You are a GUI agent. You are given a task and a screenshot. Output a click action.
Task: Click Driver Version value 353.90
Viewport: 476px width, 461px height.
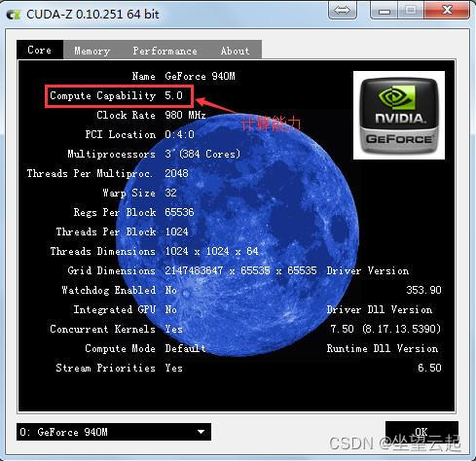(x=423, y=290)
